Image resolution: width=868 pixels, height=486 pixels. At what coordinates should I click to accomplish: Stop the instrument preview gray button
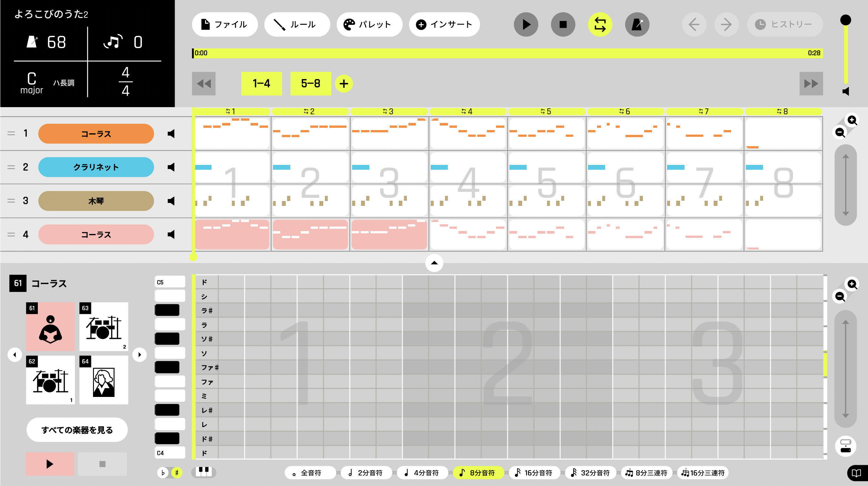(x=102, y=464)
